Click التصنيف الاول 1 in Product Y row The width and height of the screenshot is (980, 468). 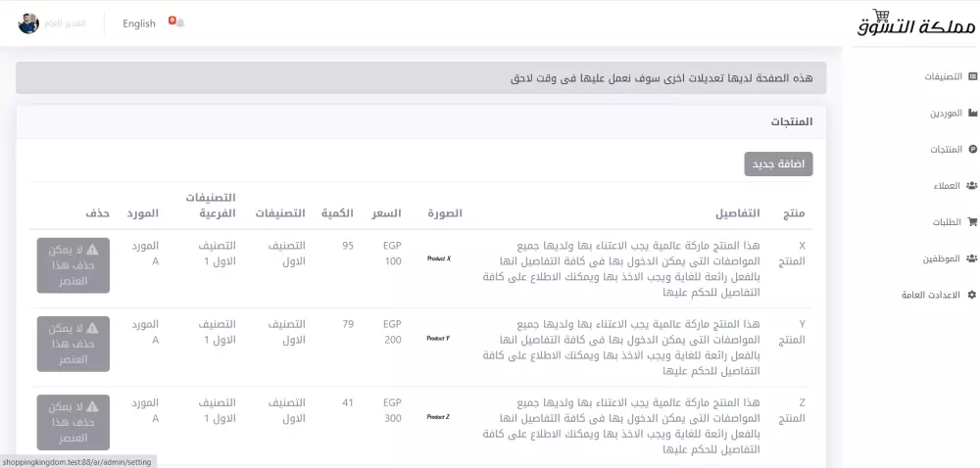(x=217, y=332)
